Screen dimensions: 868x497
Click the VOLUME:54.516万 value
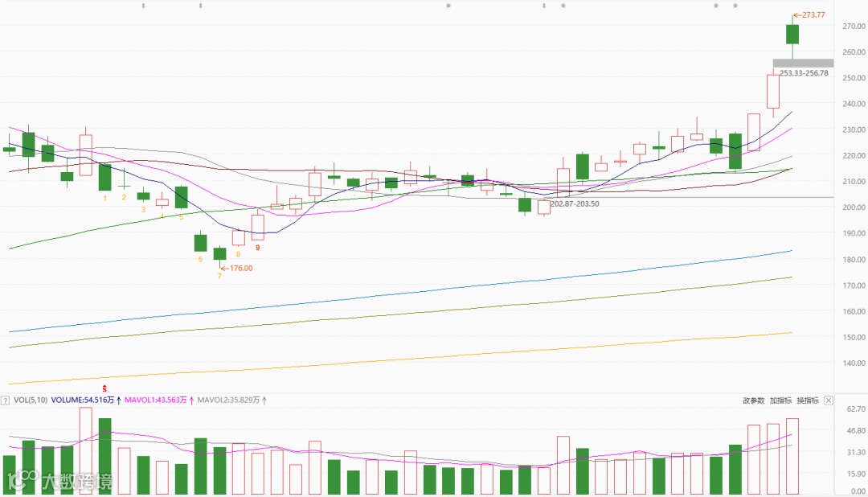click(x=83, y=400)
